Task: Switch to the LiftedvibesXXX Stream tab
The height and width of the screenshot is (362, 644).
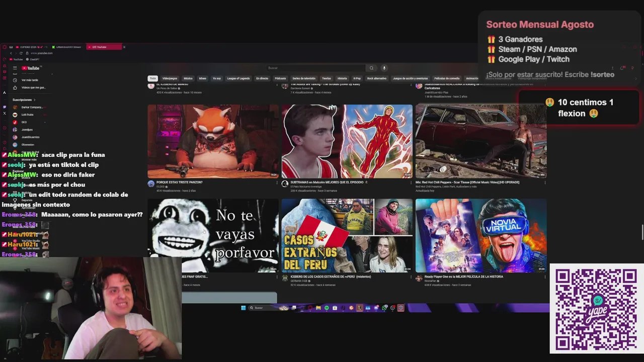Action: 67,47
